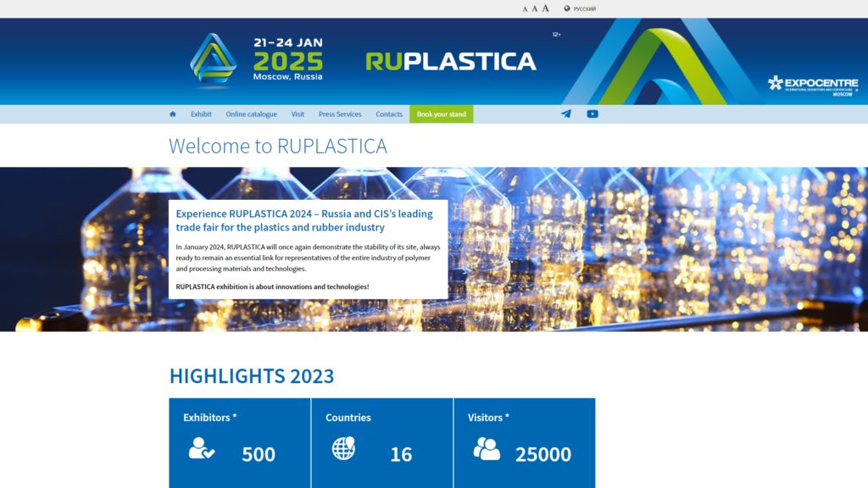The width and height of the screenshot is (868, 488).
Task: Click the exhibitors person-check icon
Action: coord(202,448)
